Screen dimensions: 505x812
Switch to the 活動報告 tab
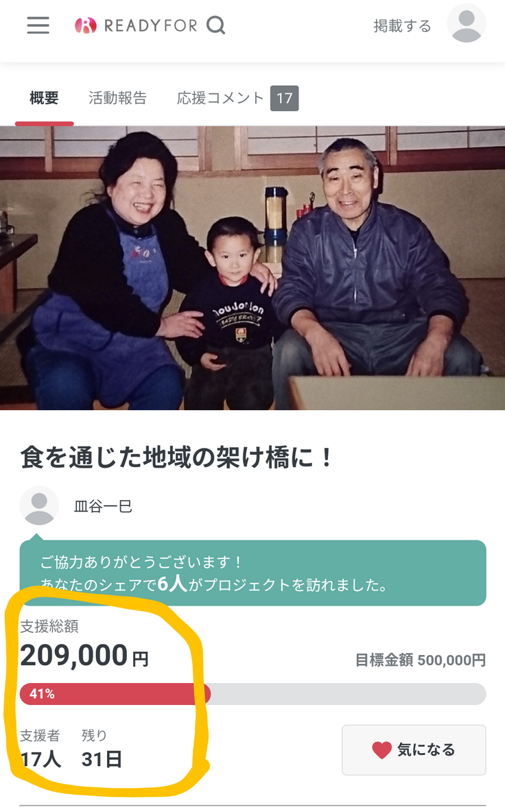coord(117,98)
